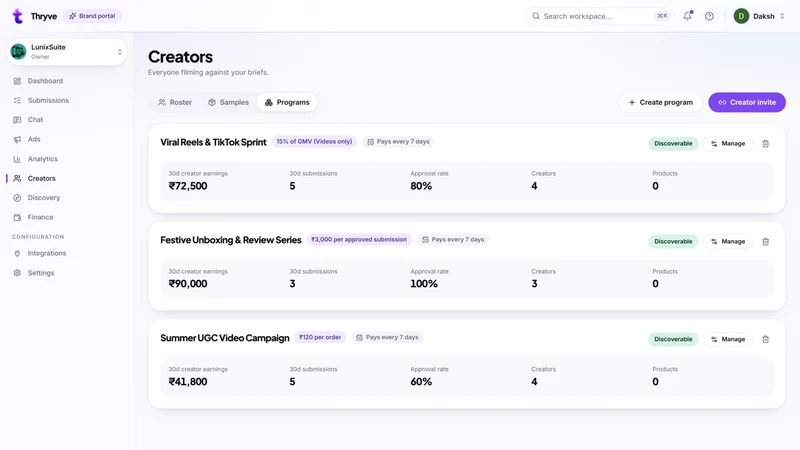Viewport: 800px width, 450px height.
Task: Click Discoverable badge on Summer UGC program
Action: 673,339
